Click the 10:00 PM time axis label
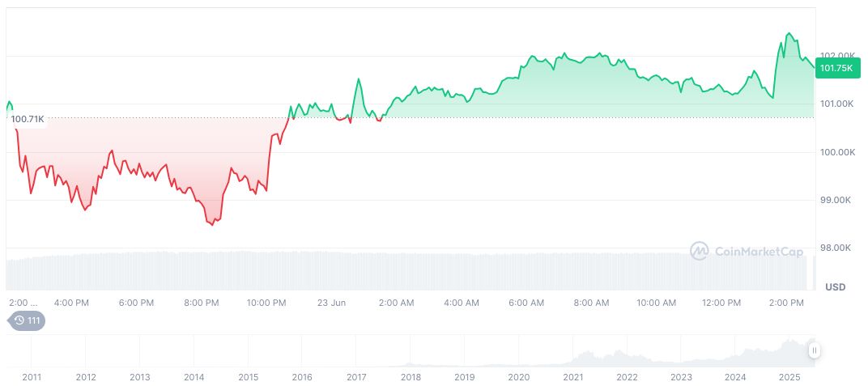 click(x=266, y=303)
